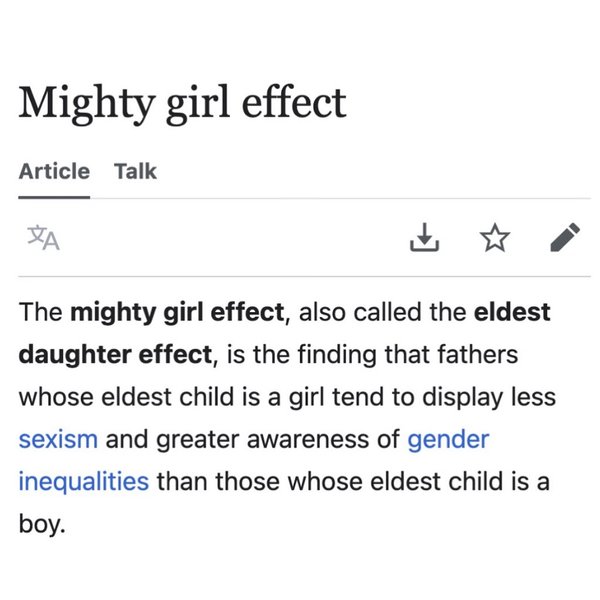
Task: Open the Talk tab
Action: [135, 171]
